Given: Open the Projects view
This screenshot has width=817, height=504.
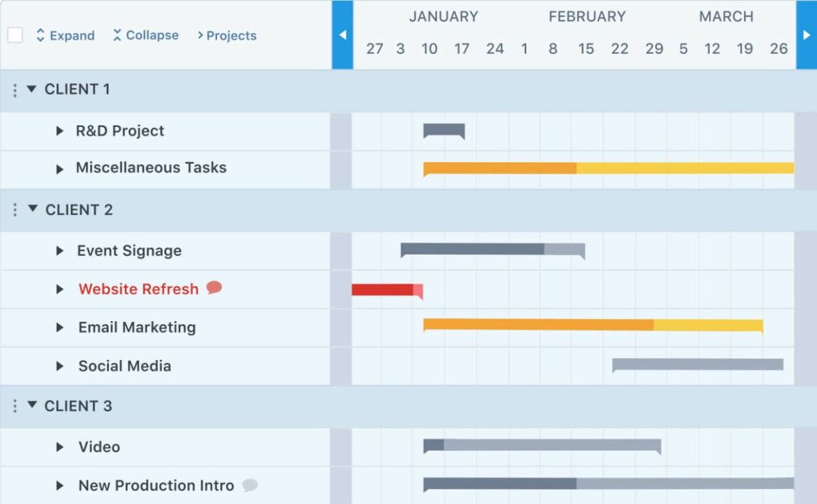Looking at the screenshot, I should (x=228, y=35).
